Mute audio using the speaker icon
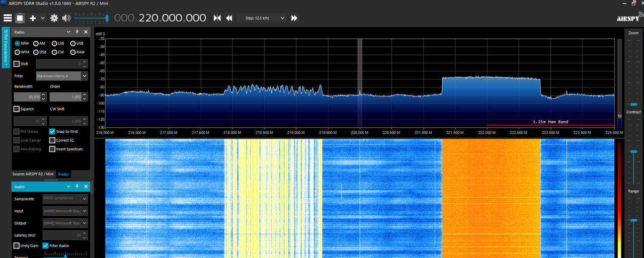 (66, 18)
